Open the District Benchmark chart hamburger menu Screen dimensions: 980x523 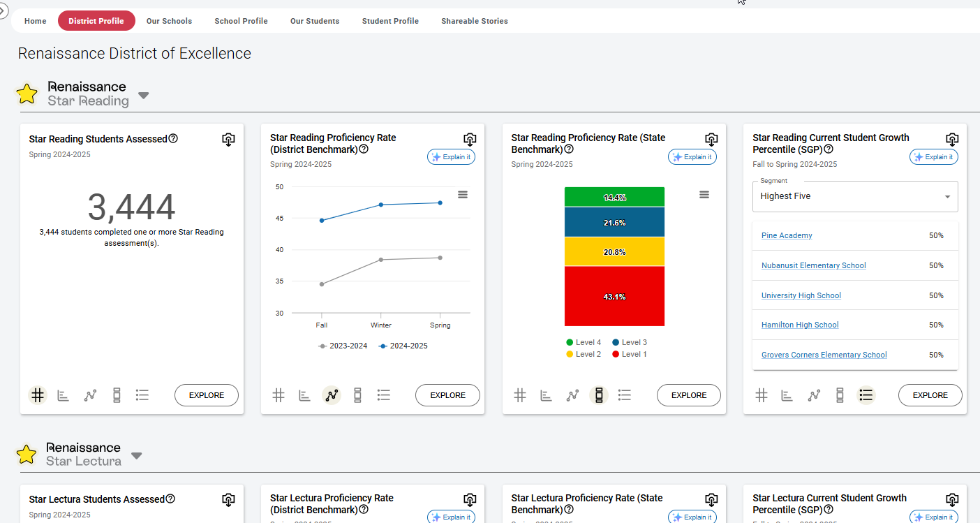[463, 195]
